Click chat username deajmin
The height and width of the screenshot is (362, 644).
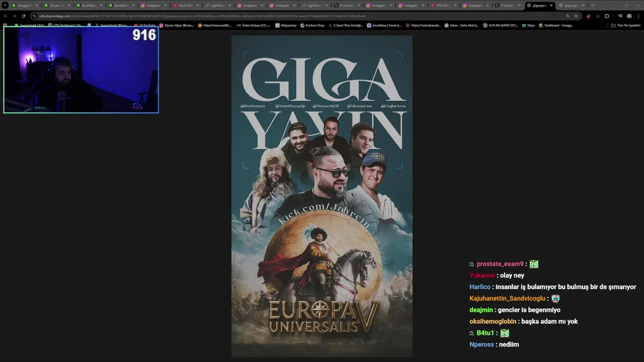(481, 310)
